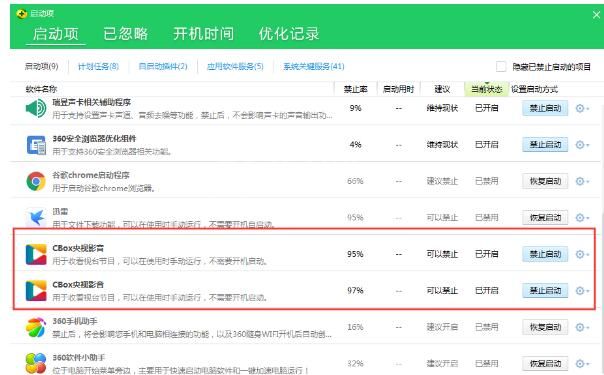Select the 系统关键服务(41) sub-tab
Screen dimensions: 604x375
point(314,67)
